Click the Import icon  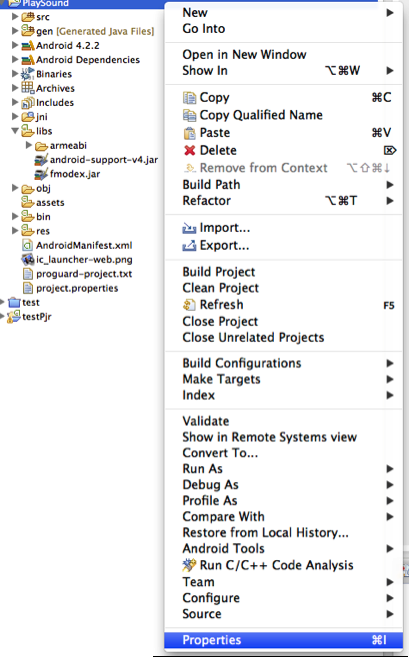(x=189, y=228)
